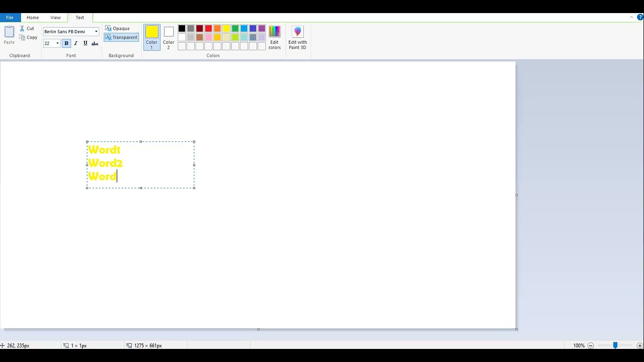Pick the blue-gray palette color

pyautogui.click(x=253, y=38)
